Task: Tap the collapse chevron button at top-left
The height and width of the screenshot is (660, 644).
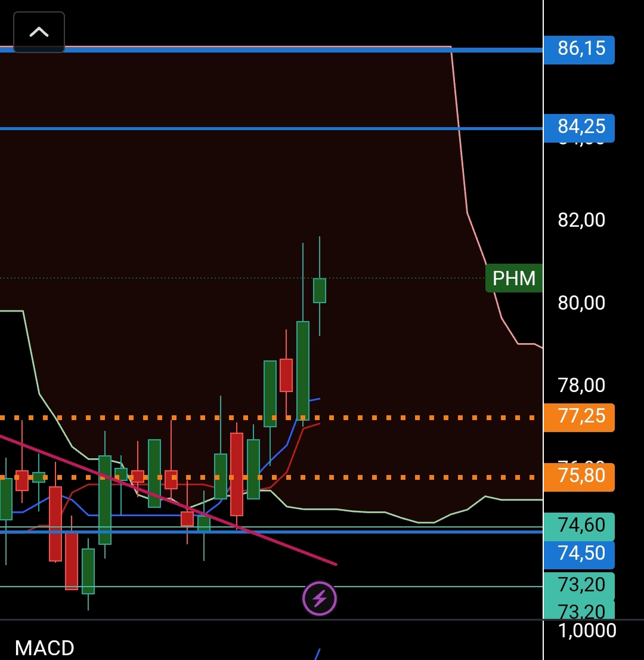Action: coord(39,32)
